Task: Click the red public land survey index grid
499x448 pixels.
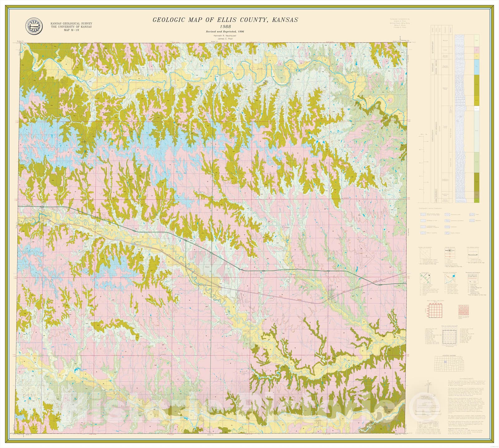Action: 435,311
